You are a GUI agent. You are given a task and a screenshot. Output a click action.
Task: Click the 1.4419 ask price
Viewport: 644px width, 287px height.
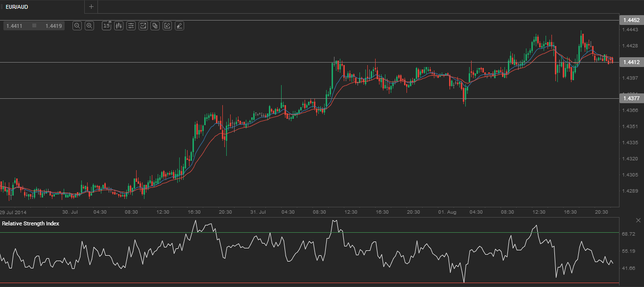[x=53, y=26]
